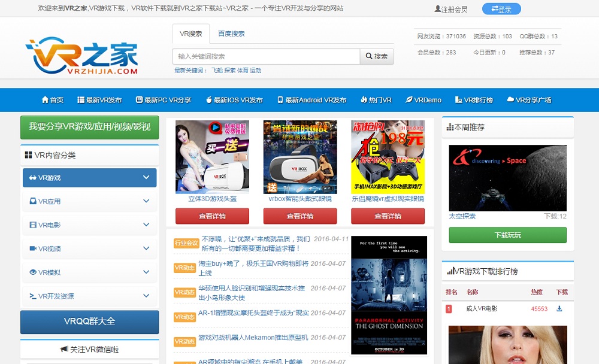Click the megaphone icon beside 关注VR微信啦
This screenshot has width=599, height=364.
coord(64,349)
